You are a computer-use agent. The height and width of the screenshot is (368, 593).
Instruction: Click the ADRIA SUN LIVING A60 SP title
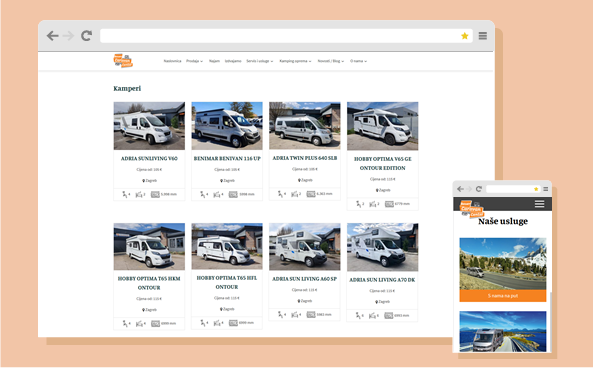tap(304, 279)
